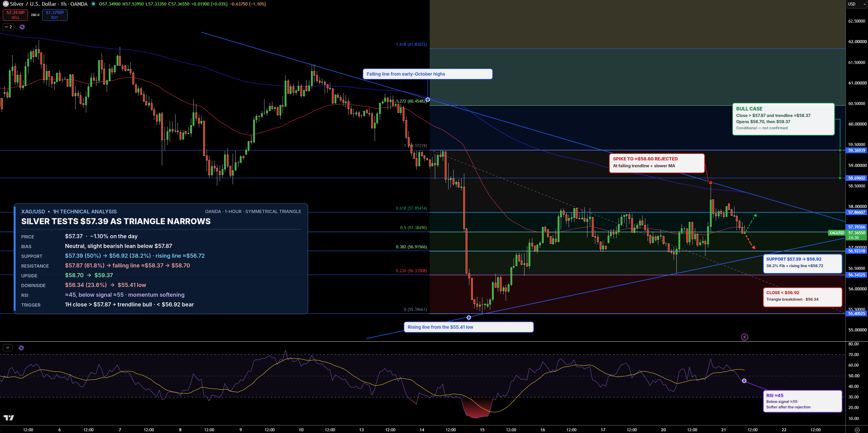Click the date label 15 on time axis

coord(482,430)
